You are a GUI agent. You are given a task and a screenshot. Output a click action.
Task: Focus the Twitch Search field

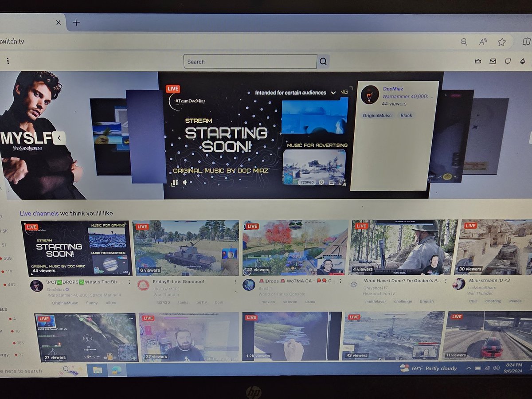click(250, 62)
